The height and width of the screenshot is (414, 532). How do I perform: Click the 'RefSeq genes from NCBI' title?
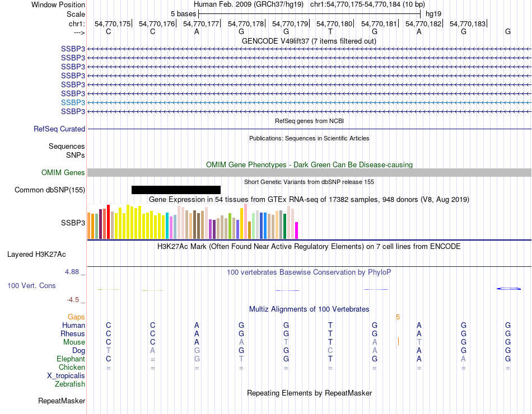tap(309, 121)
